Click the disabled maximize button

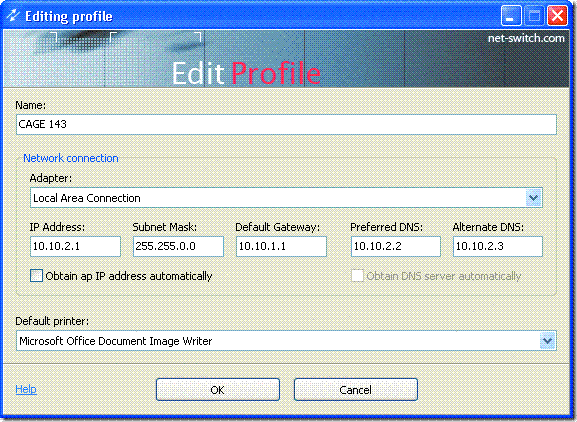click(534, 16)
